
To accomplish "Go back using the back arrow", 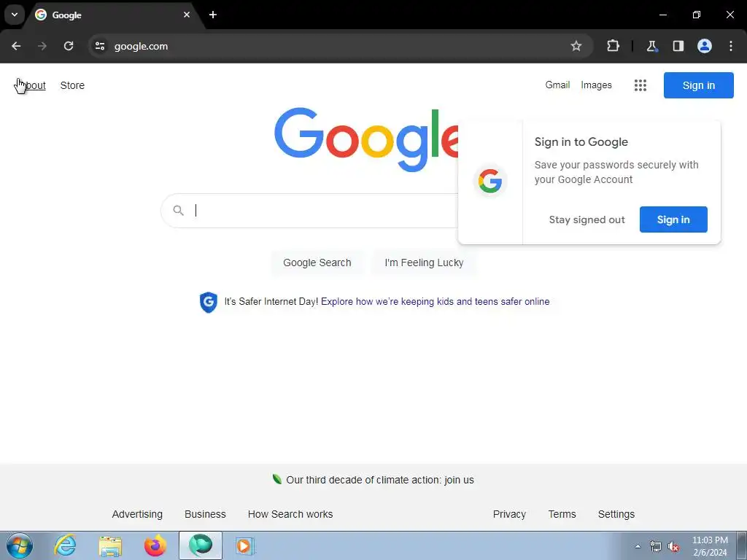I will click(16, 46).
